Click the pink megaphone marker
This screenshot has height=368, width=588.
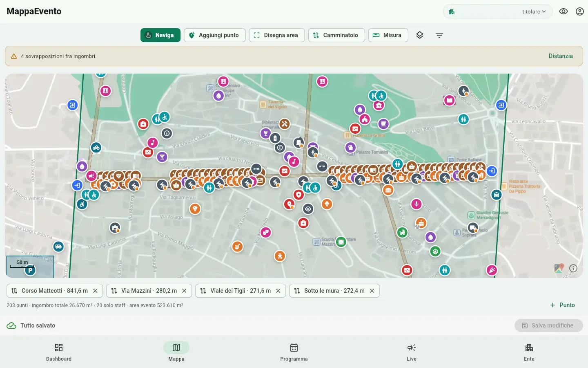(x=91, y=176)
